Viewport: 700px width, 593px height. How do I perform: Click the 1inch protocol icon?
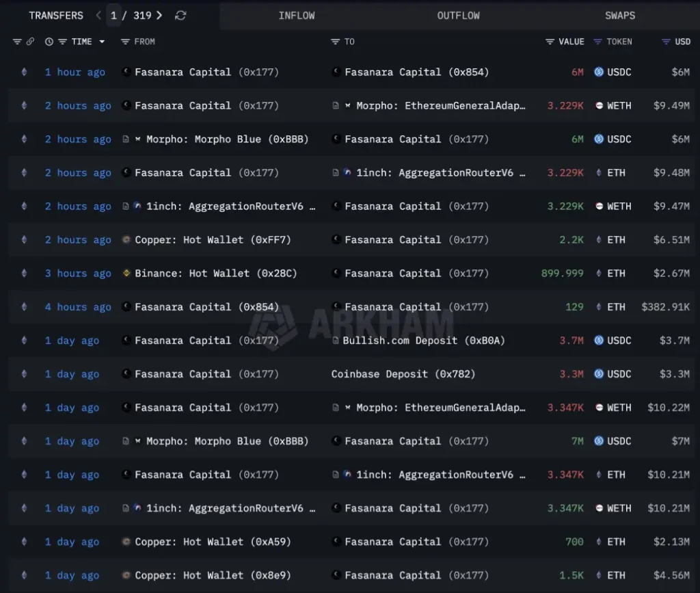pos(349,172)
